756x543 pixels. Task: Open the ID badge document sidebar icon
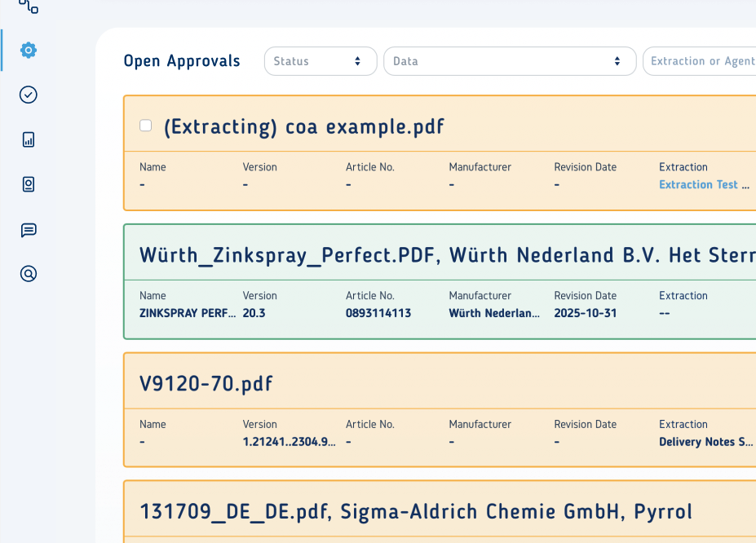pyautogui.click(x=29, y=184)
